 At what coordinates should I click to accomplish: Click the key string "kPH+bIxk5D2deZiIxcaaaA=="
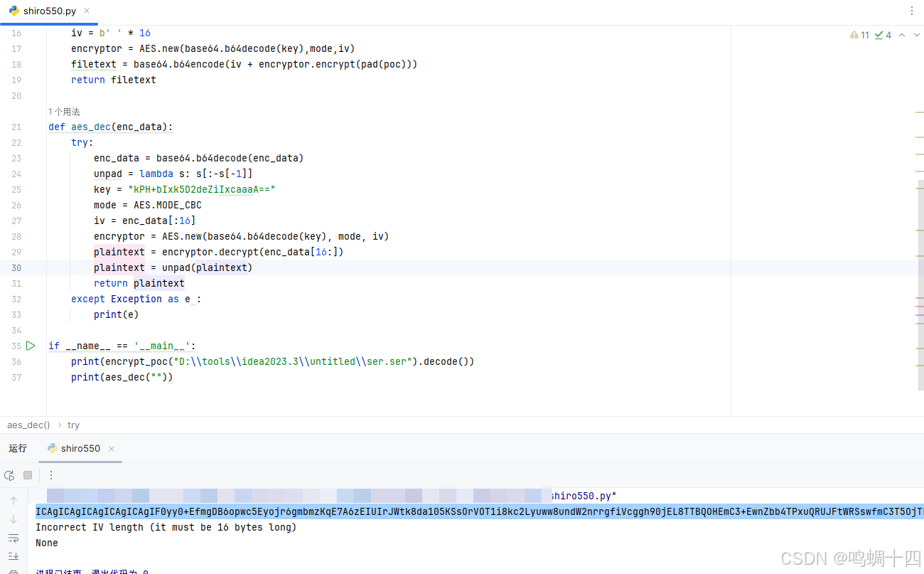201,189
